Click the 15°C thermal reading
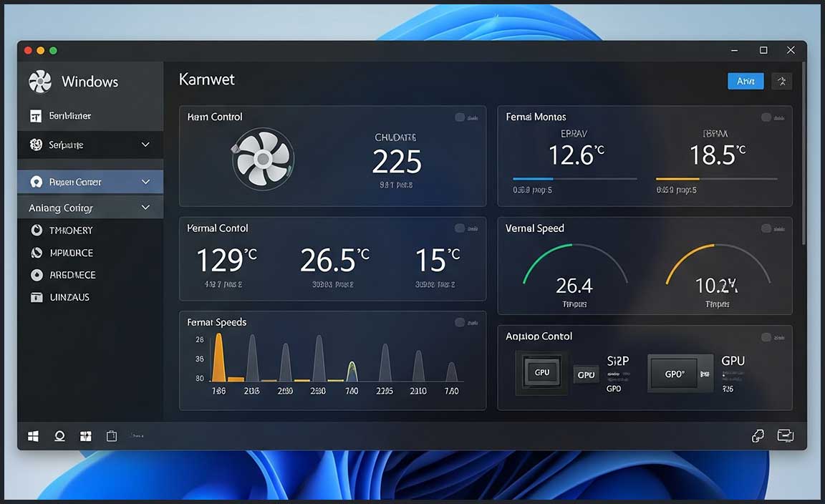Viewport: 825px width, 504px height. click(x=438, y=260)
